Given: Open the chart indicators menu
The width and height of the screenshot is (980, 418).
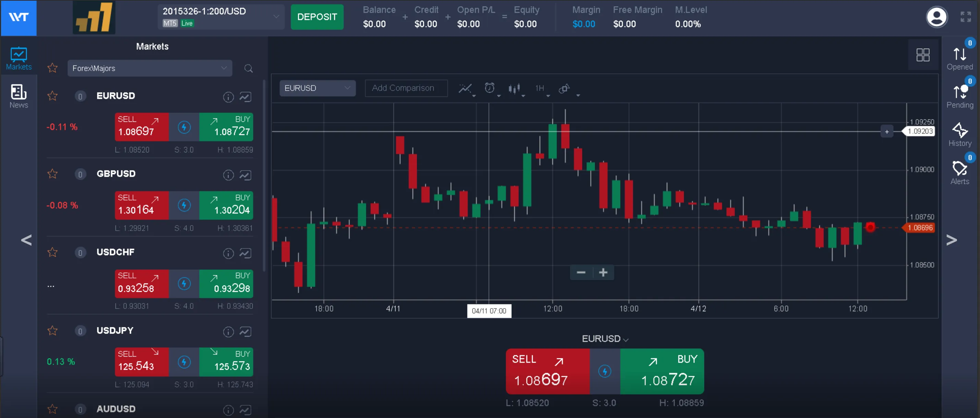Looking at the screenshot, I should [467, 89].
